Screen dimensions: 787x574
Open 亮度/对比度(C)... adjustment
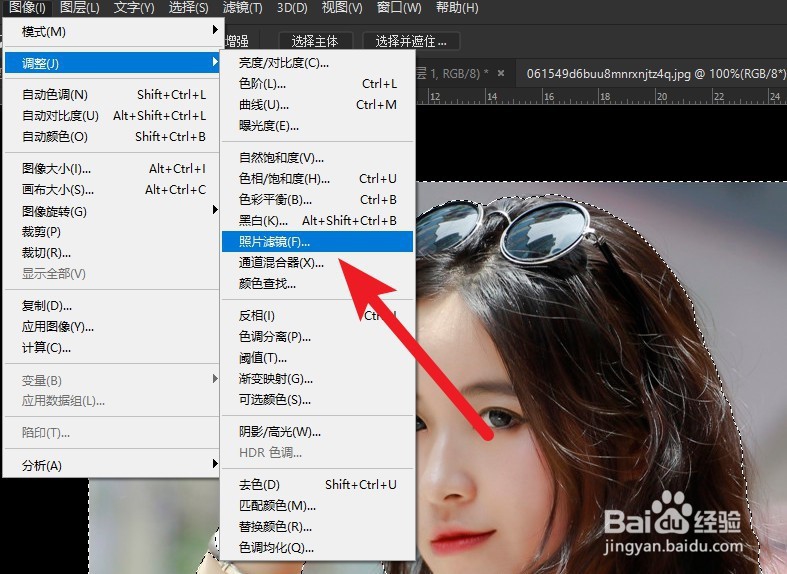[x=317, y=63]
